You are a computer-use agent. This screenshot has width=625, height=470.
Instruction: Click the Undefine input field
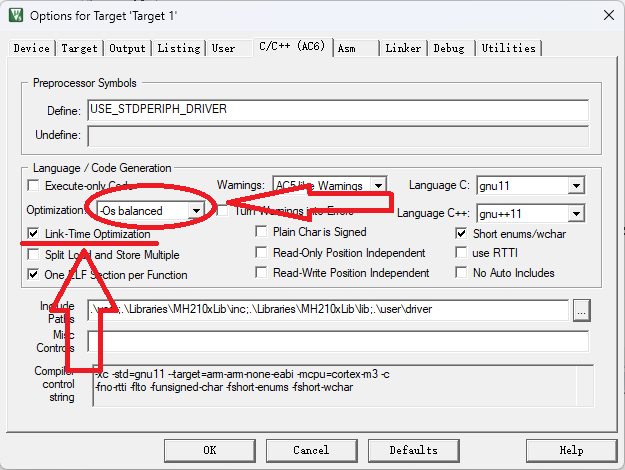338,136
